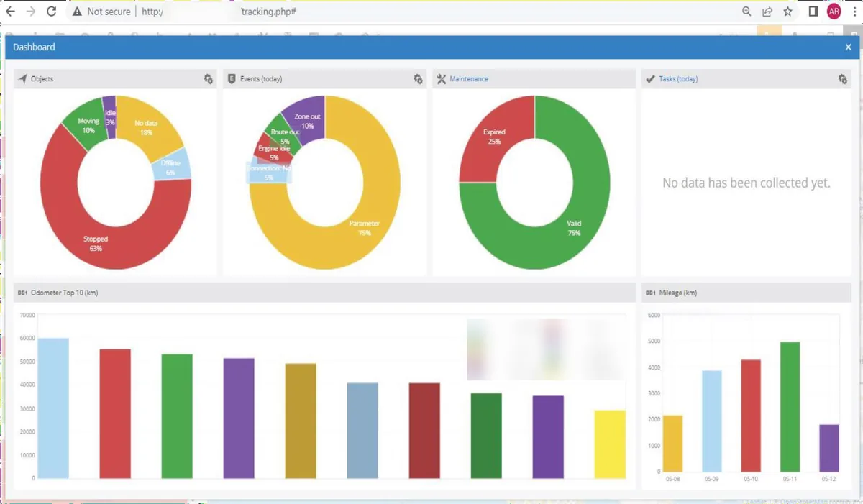Select the Stopped 63% pie slice
This screenshot has height=504, width=863.
[x=96, y=243]
